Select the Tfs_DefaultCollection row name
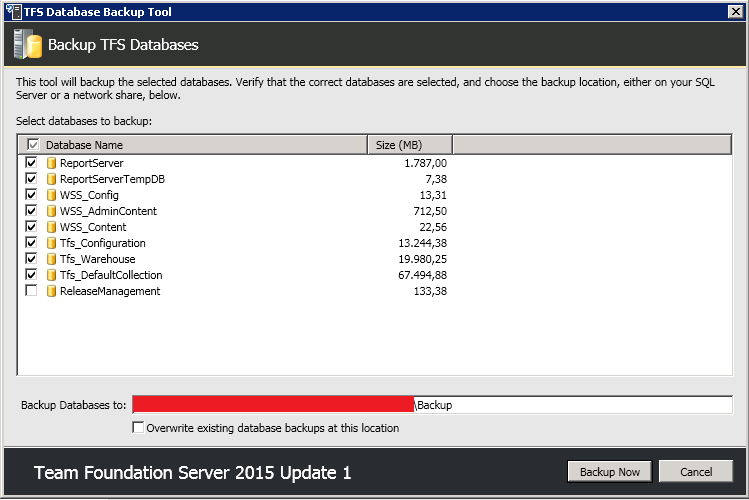749x500 pixels. 111,275
